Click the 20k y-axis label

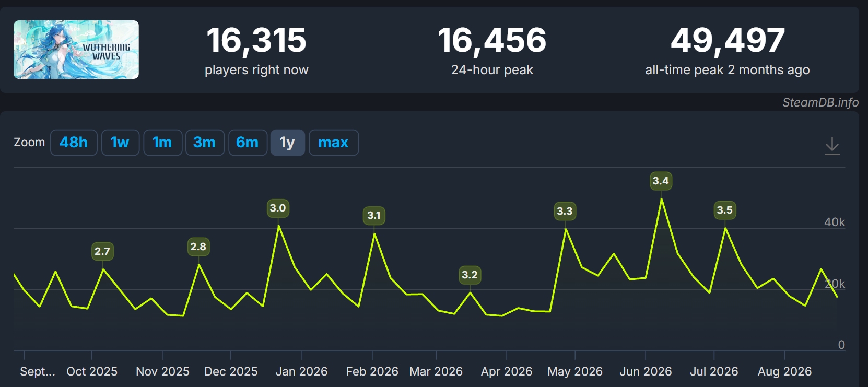(x=835, y=284)
